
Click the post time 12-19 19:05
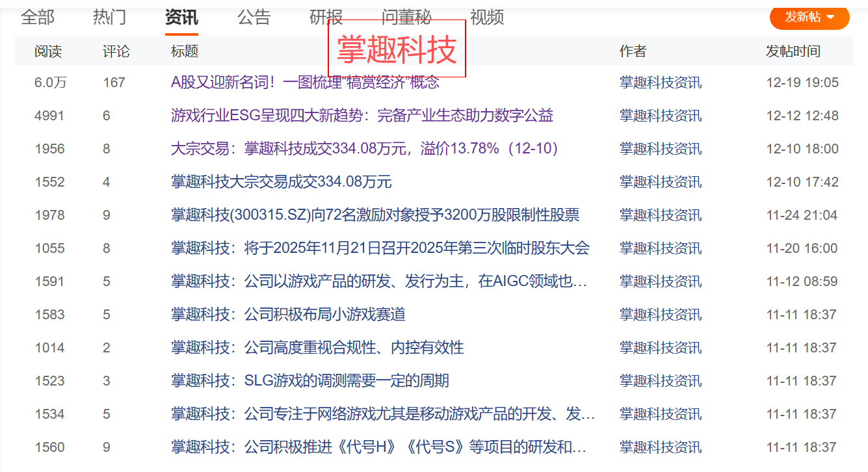coord(802,83)
